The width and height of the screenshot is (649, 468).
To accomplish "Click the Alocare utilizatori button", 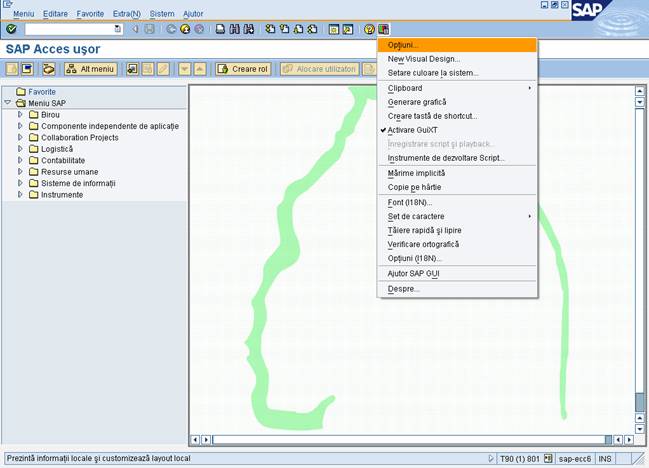I will click(x=320, y=69).
